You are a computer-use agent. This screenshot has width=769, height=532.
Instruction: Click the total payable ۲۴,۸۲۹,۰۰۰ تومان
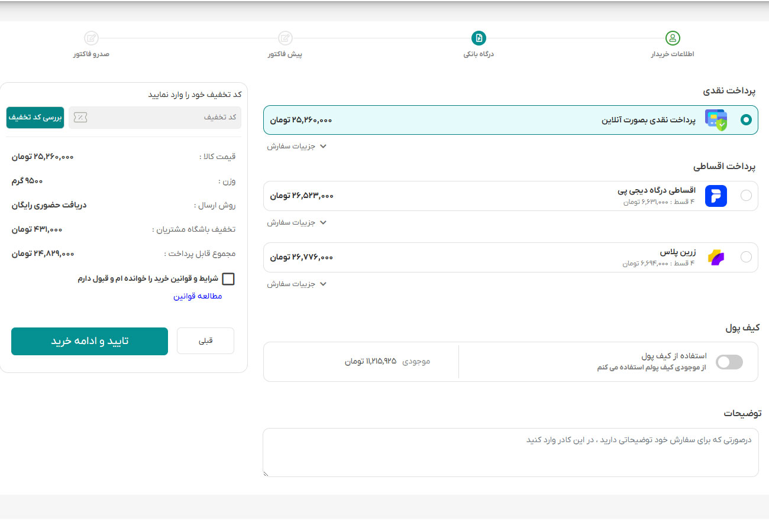click(x=43, y=254)
